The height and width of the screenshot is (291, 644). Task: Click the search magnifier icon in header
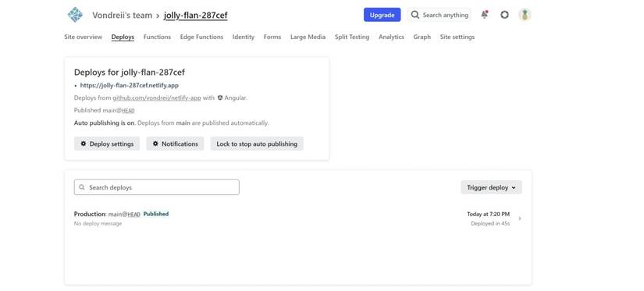coord(415,15)
